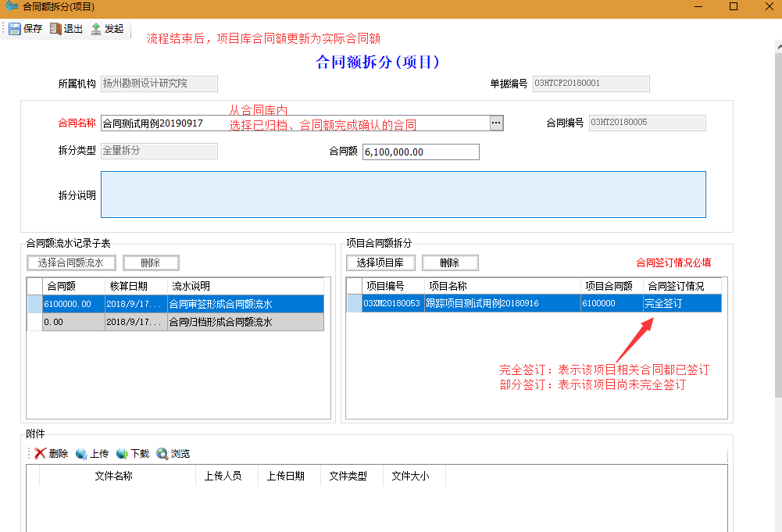
Task: Focus the 合同额 amount field
Action: [420, 152]
